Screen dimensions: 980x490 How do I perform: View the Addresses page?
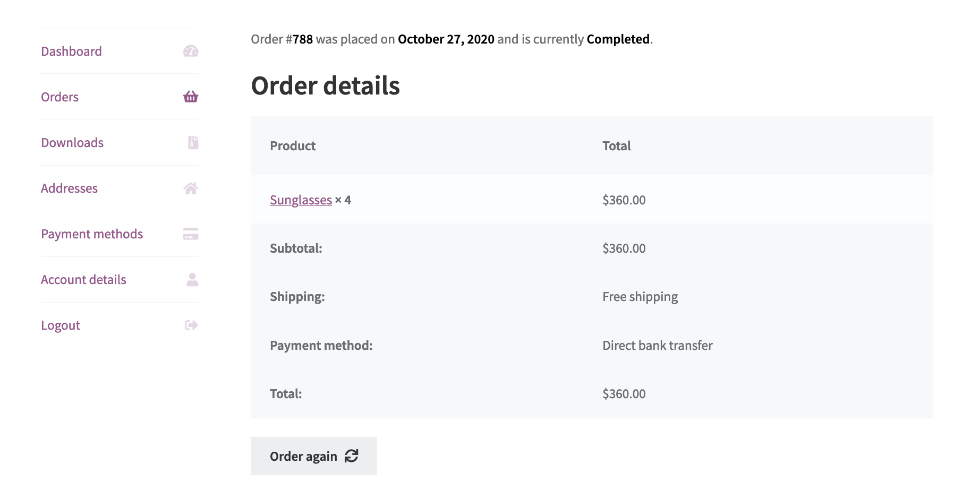[69, 188]
